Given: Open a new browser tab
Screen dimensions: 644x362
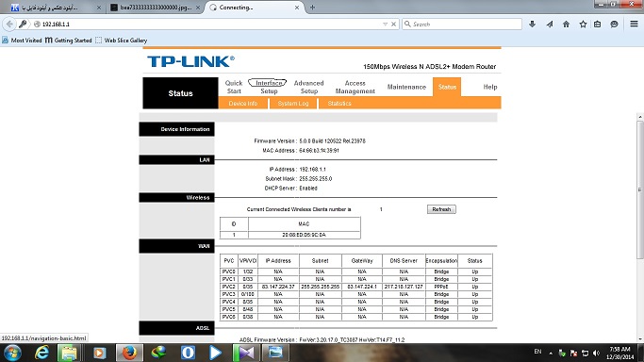Looking at the screenshot, I should 312,8.
